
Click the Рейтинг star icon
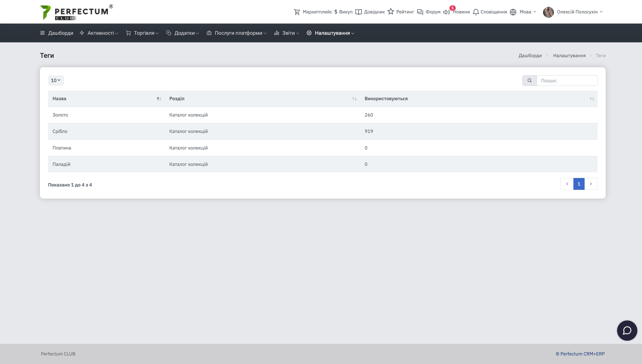pyautogui.click(x=391, y=11)
